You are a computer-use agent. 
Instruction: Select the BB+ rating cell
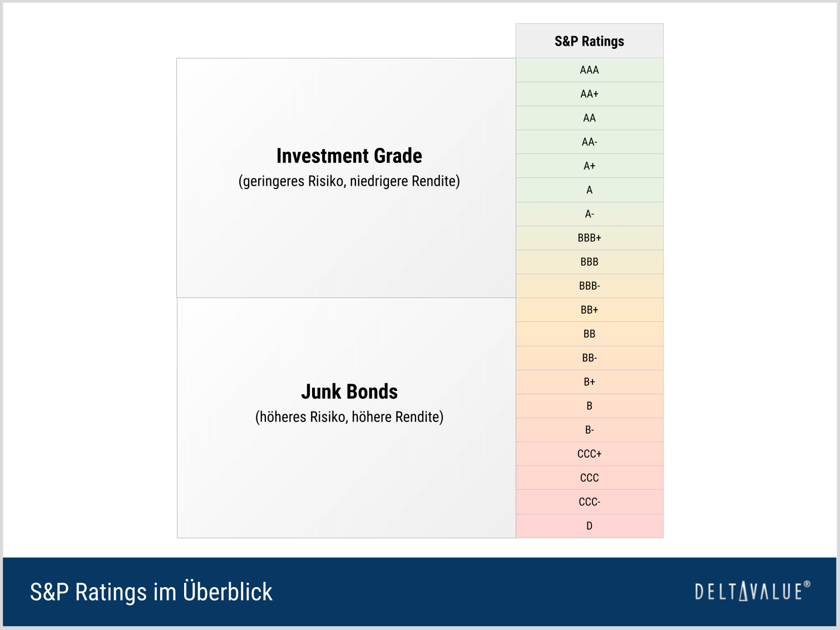coord(590,310)
